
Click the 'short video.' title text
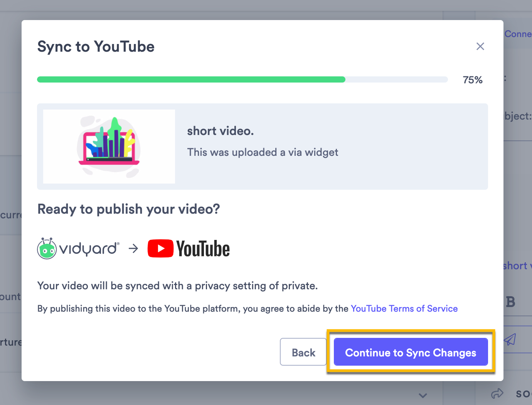(x=221, y=131)
